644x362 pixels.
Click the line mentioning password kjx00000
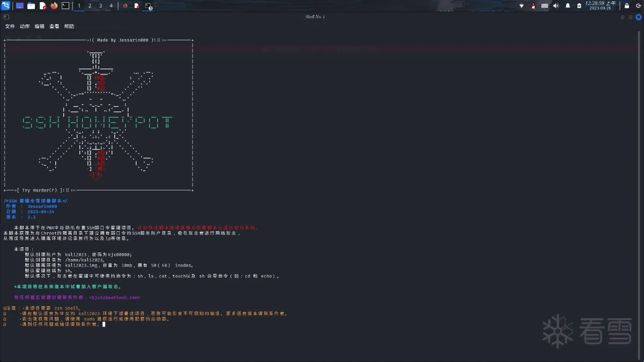[78, 254]
